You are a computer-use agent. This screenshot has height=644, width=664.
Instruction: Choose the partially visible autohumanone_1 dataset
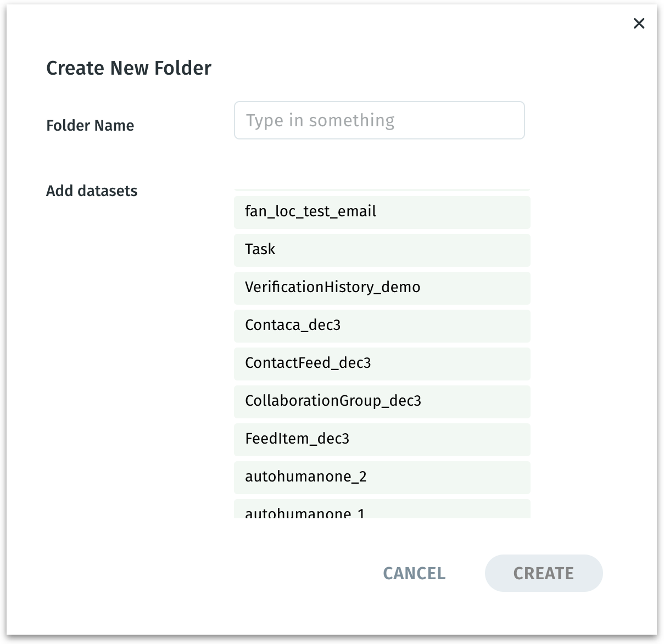[382, 511]
